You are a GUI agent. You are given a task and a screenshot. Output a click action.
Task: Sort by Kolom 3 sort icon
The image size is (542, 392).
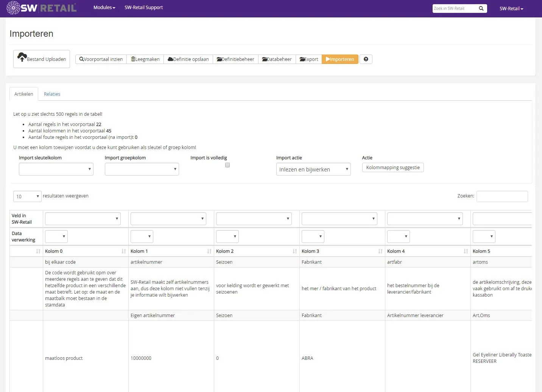pos(380,251)
